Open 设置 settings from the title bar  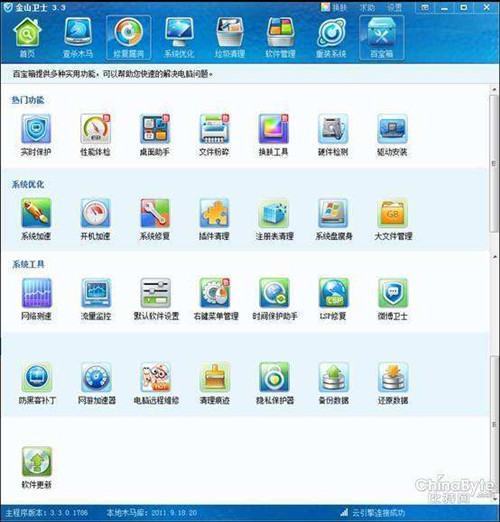point(394,7)
